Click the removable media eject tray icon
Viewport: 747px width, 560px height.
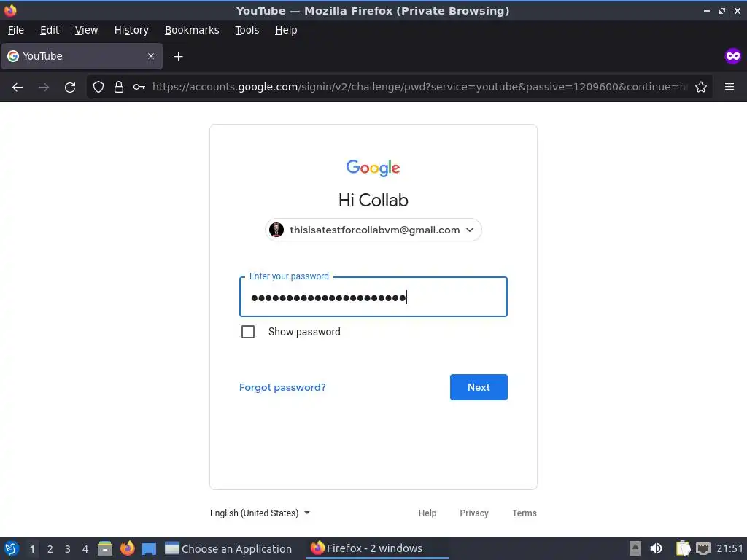pyautogui.click(x=635, y=548)
